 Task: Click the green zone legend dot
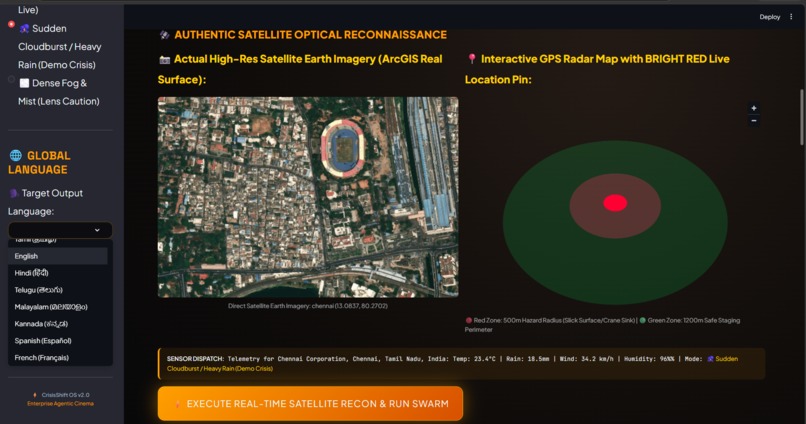pyautogui.click(x=643, y=320)
